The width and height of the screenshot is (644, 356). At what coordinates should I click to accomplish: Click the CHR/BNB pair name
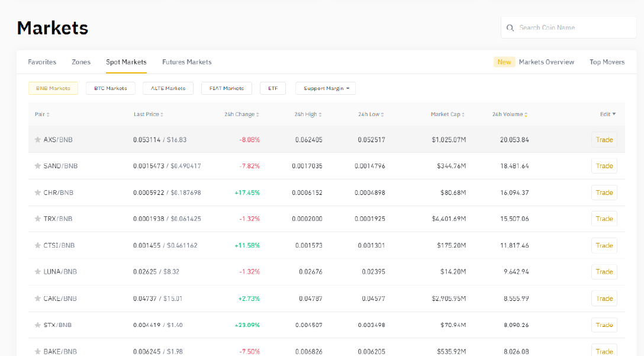59,193
